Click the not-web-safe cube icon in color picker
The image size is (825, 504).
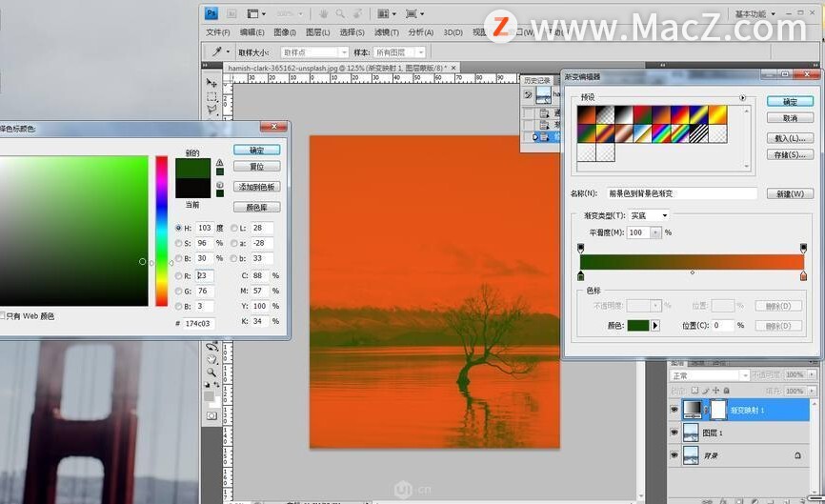pyautogui.click(x=220, y=185)
